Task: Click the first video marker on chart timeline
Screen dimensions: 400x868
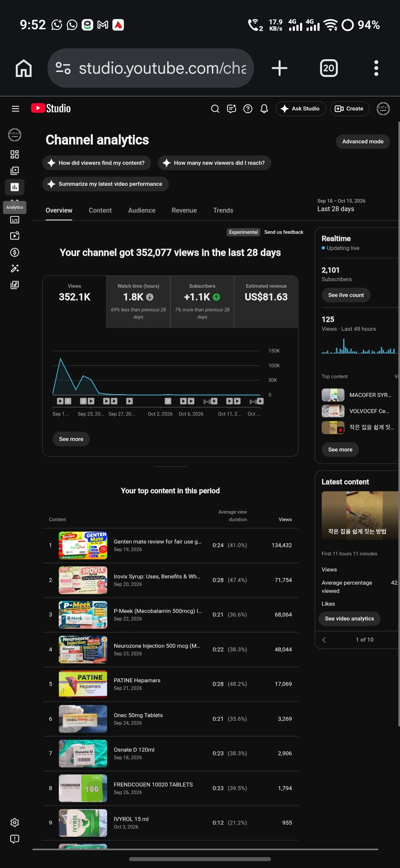Action: [x=60, y=401]
